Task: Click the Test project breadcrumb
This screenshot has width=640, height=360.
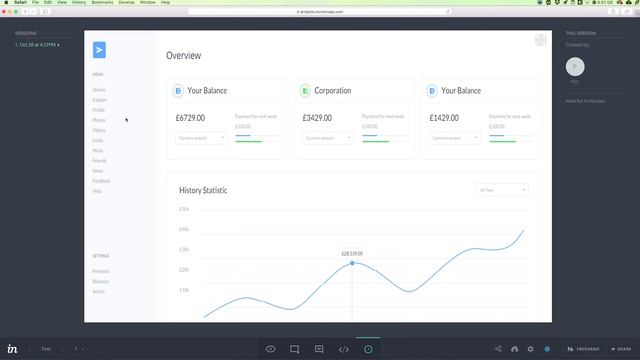Action: point(46,349)
